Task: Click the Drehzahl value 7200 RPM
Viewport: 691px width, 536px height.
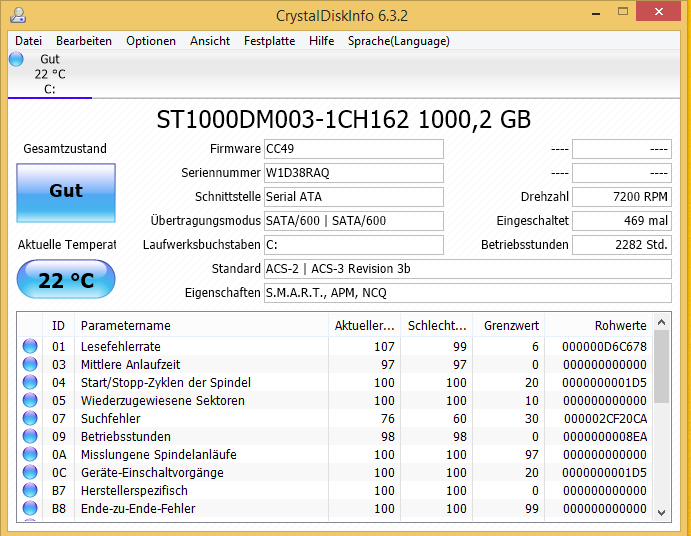Action: [x=622, y=197]
